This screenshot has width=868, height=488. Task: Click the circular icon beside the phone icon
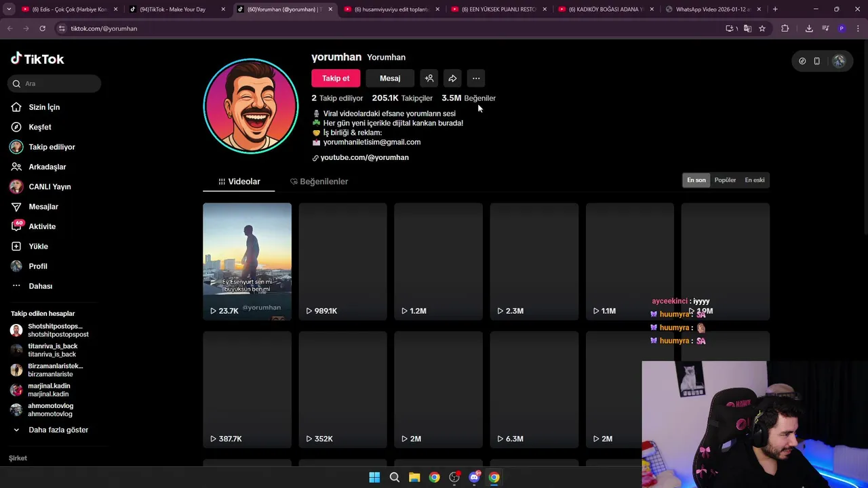(802, 61)
